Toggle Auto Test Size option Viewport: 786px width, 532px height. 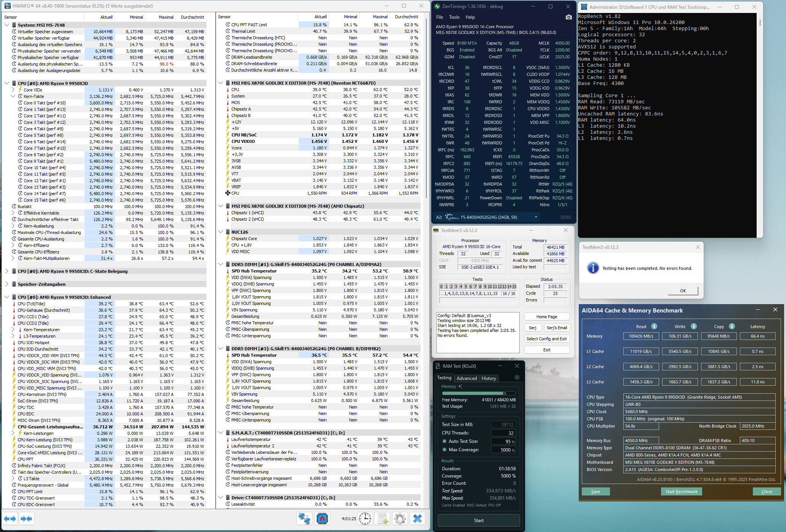coord(444,441)
